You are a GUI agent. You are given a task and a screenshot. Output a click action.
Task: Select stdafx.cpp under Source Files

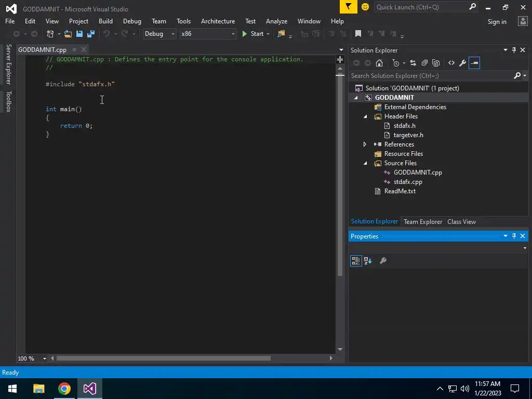point(408,182)
